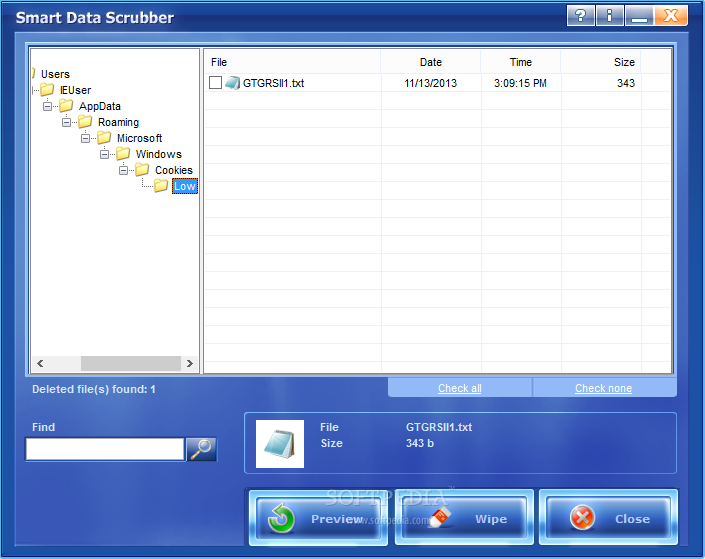Select the AppData folder label

[100, 107]
